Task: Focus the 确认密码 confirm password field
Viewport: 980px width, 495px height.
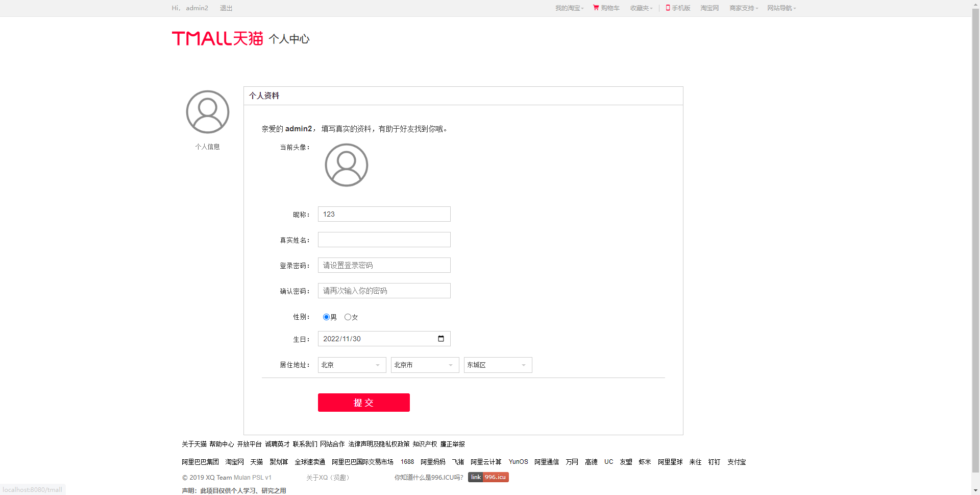Action: pos(384,291)
